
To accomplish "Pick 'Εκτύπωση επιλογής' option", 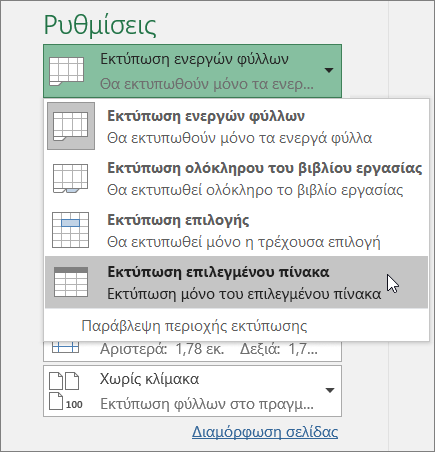I will click(236, 230).
